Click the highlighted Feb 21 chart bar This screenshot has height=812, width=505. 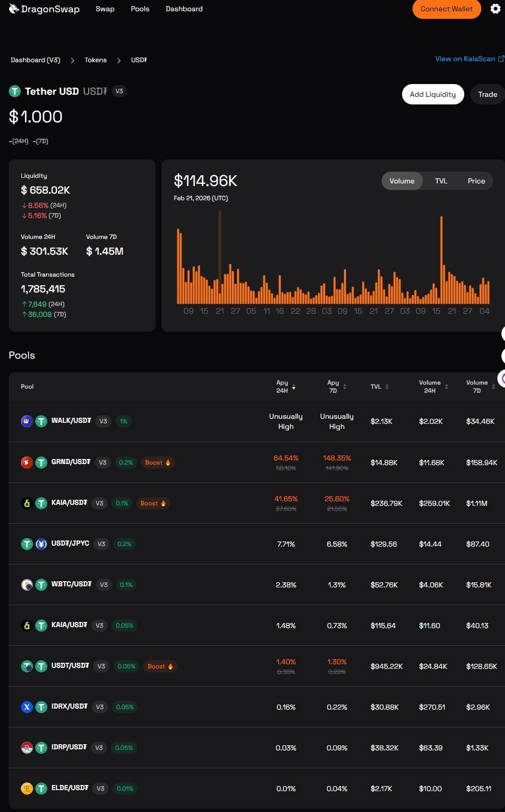[x=220, y=257]
